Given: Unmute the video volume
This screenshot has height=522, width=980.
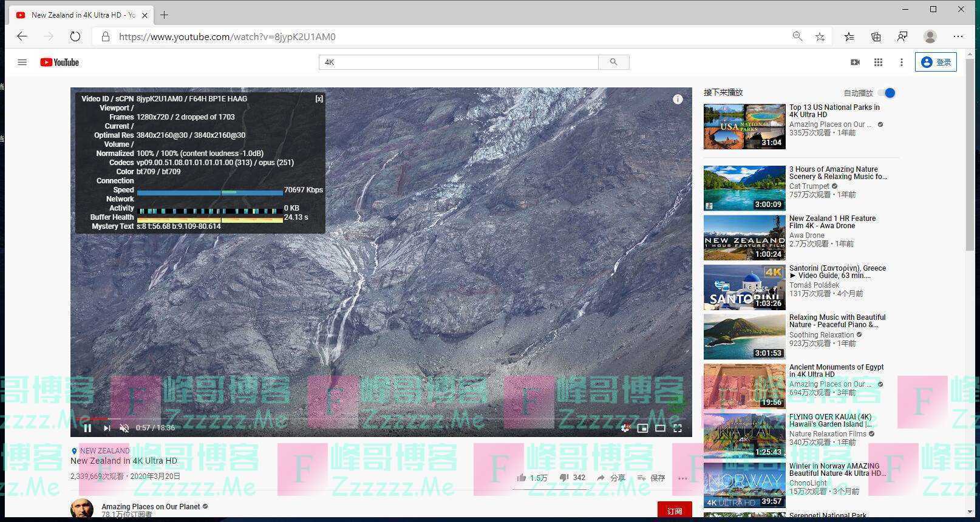Looking at the screenshot, I should pyautogui.click(x=124, y=428).
